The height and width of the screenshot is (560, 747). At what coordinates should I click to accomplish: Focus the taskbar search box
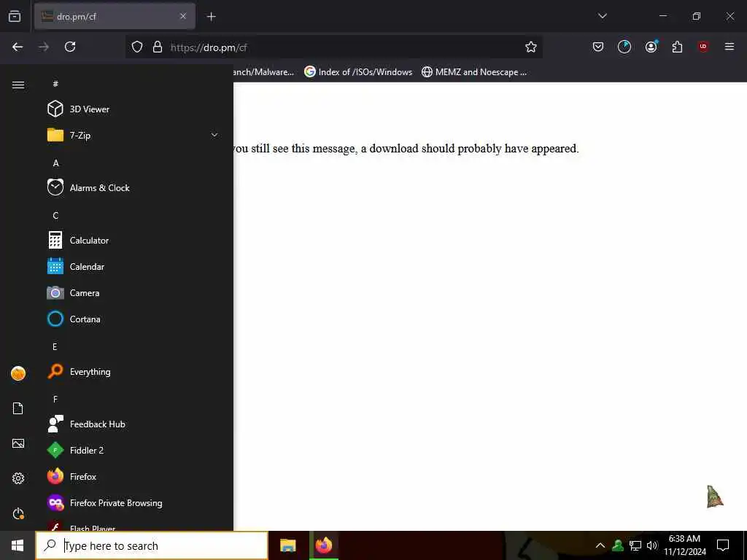click(x=152, y=545)
